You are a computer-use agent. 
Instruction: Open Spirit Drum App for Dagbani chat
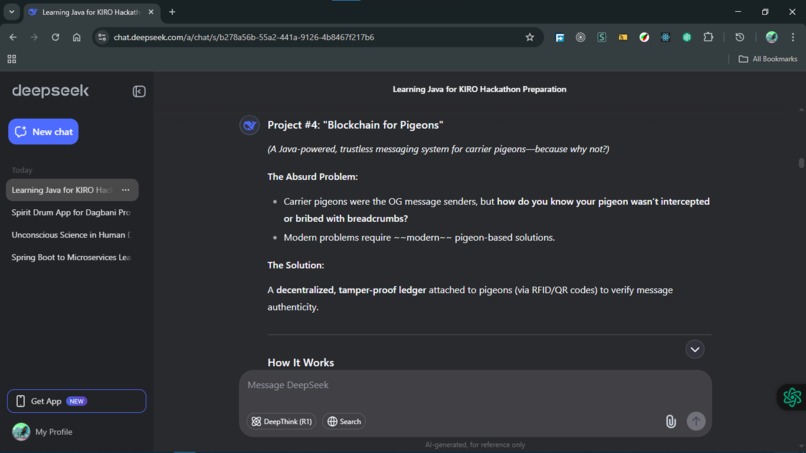(x=71, y=212)
